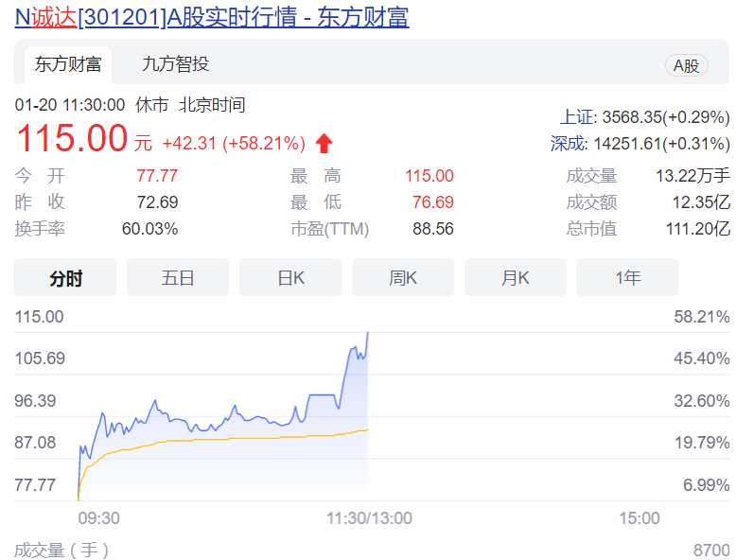Switch chart to 月K view
The width and height of the screenshot is (754, 560).
coord(516,278)
